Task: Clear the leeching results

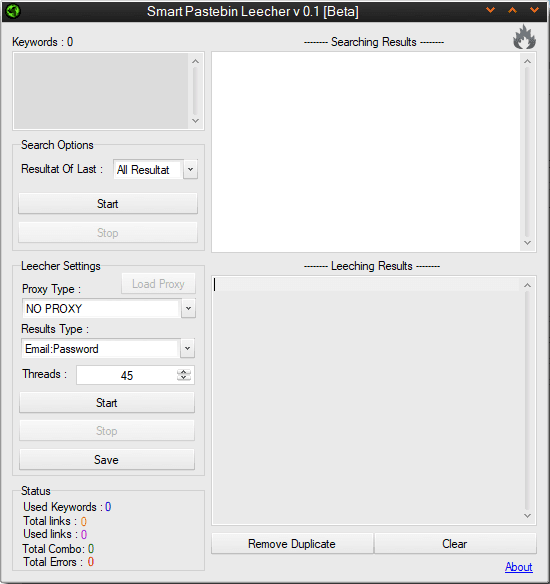Action: [x=455, y=544]
